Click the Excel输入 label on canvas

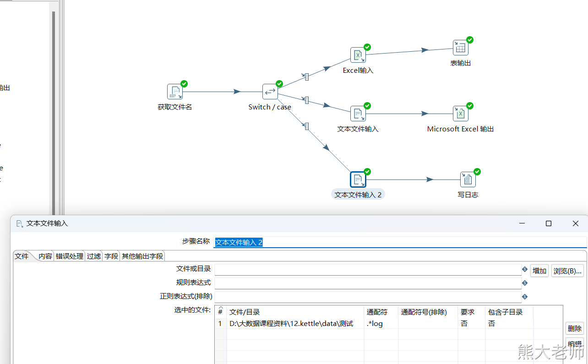tap(358, 71)
